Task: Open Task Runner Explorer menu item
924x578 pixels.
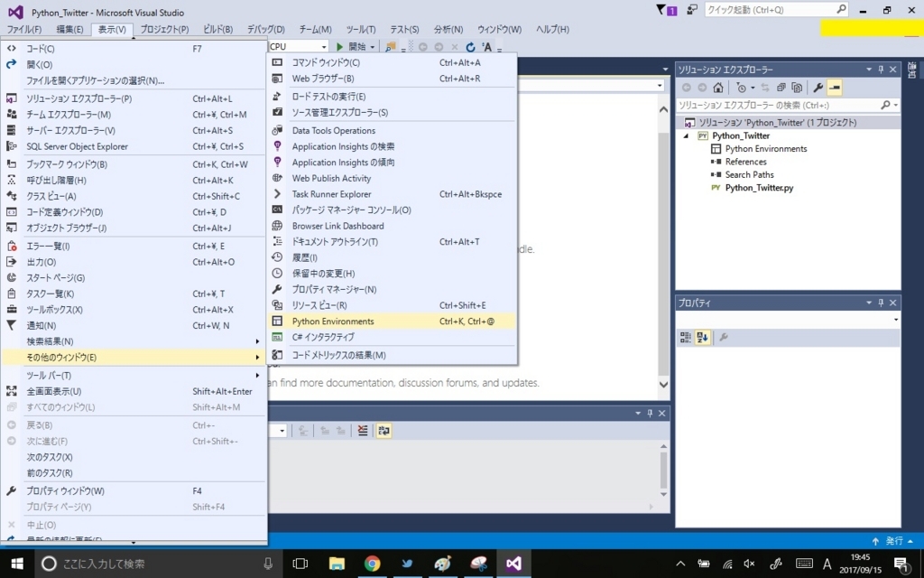Action: coord(393,194)
